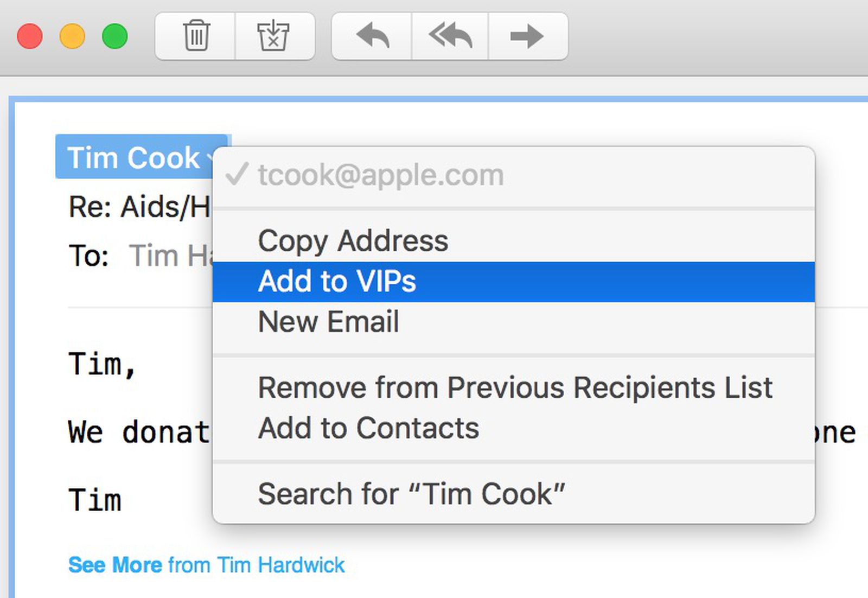
Task: Select checked tcook@apple.com address entry
Action: (x=380, y=175)
